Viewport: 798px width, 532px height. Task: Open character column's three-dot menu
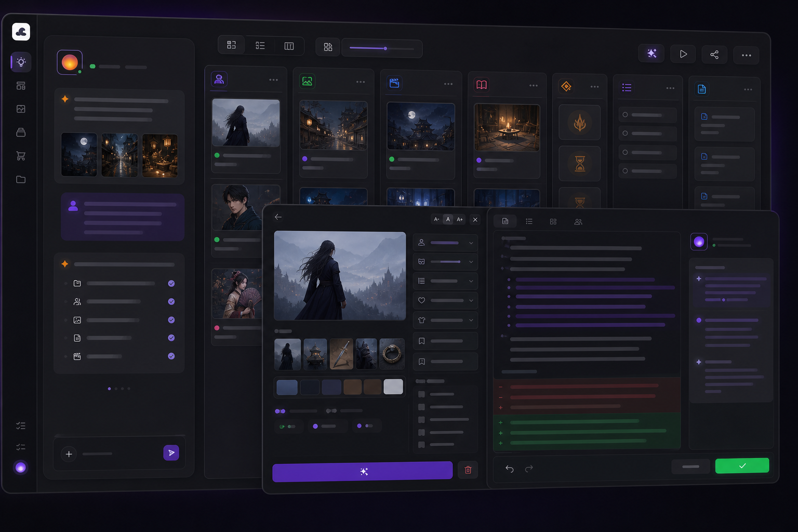273,80
